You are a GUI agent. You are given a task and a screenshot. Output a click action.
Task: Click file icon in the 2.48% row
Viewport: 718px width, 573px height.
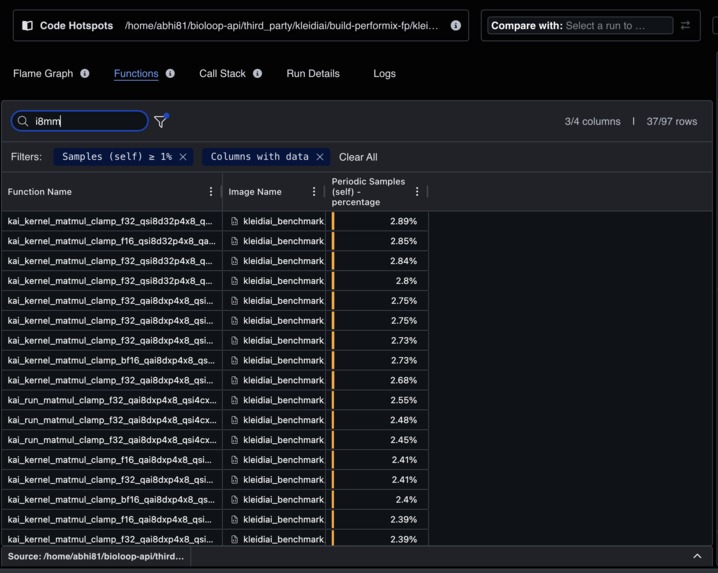pyautogui.click(x=234, y=420)
